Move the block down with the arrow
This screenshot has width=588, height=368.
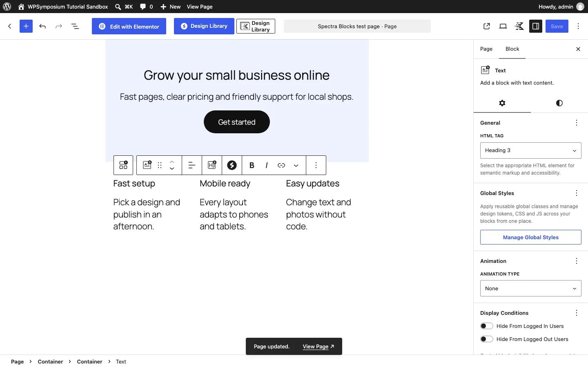[x=172, y=169]
